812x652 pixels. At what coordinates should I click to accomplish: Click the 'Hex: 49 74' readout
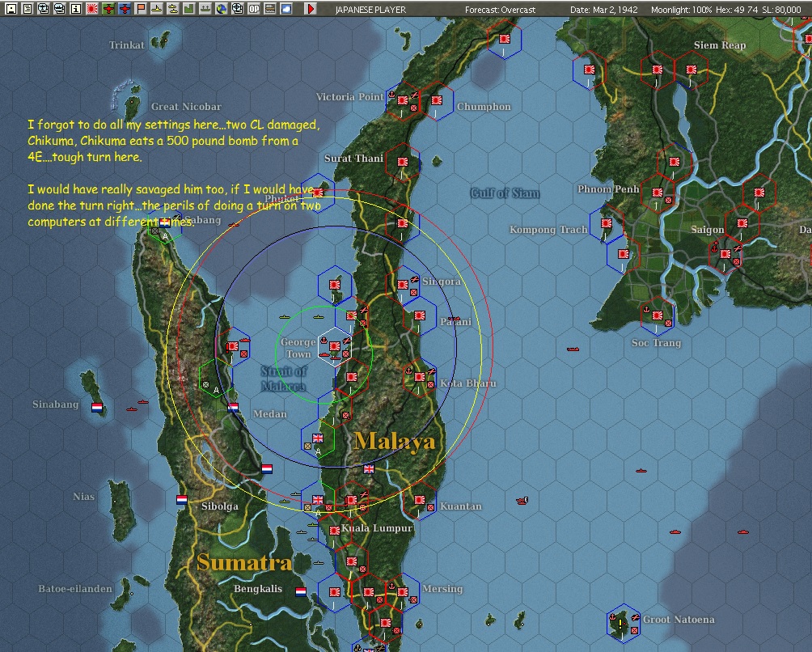737,10
